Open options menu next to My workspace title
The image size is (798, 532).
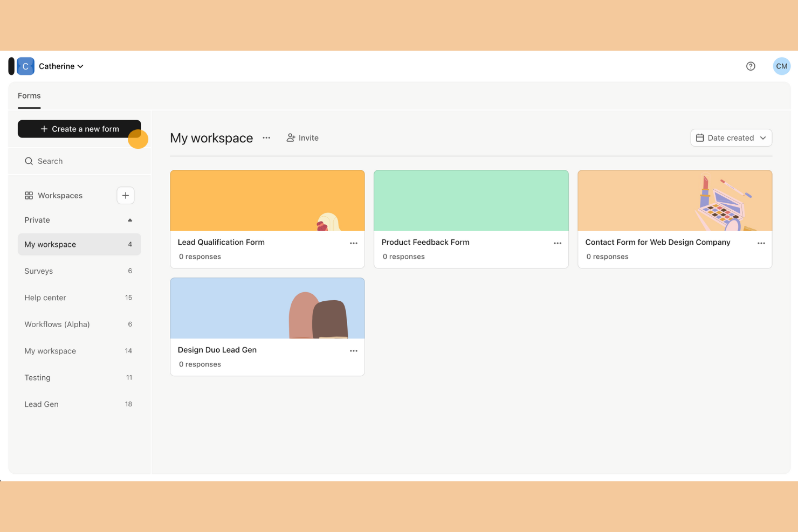[x=266, y=138]
